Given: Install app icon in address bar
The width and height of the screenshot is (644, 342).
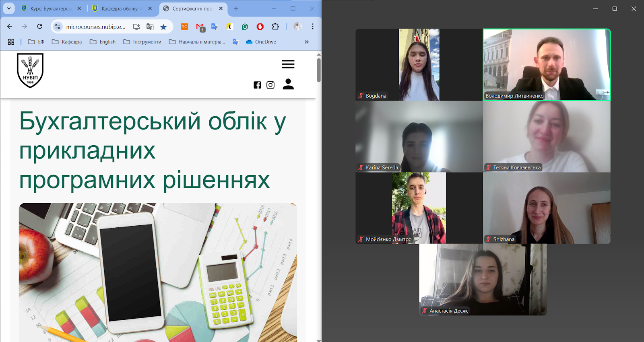Looking at the screenshot, I should [136, 27].
